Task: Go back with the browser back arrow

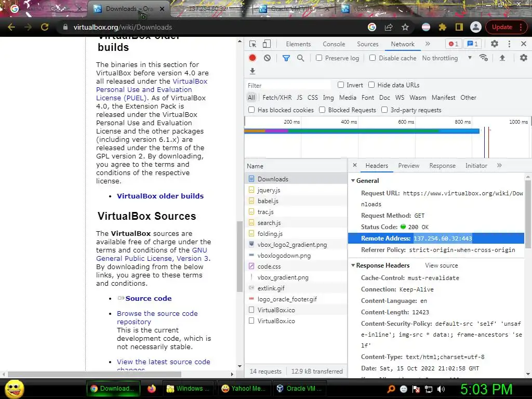Action: coord(11,27)
